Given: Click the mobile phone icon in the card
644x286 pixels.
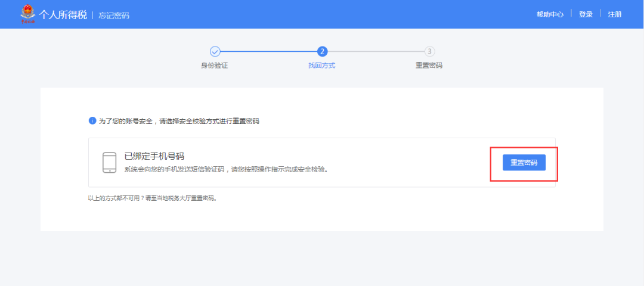Looking at the screenshot, I should 109,163.
